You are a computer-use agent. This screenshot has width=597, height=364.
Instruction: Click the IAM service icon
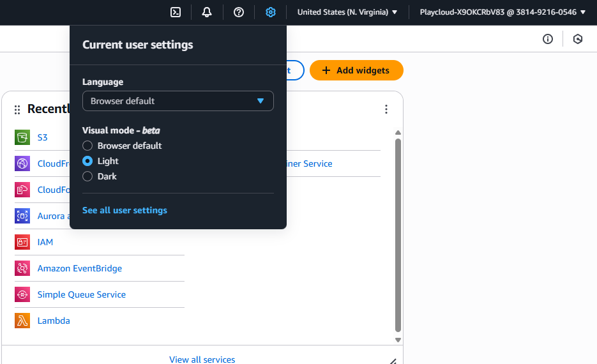pos(22,242)
